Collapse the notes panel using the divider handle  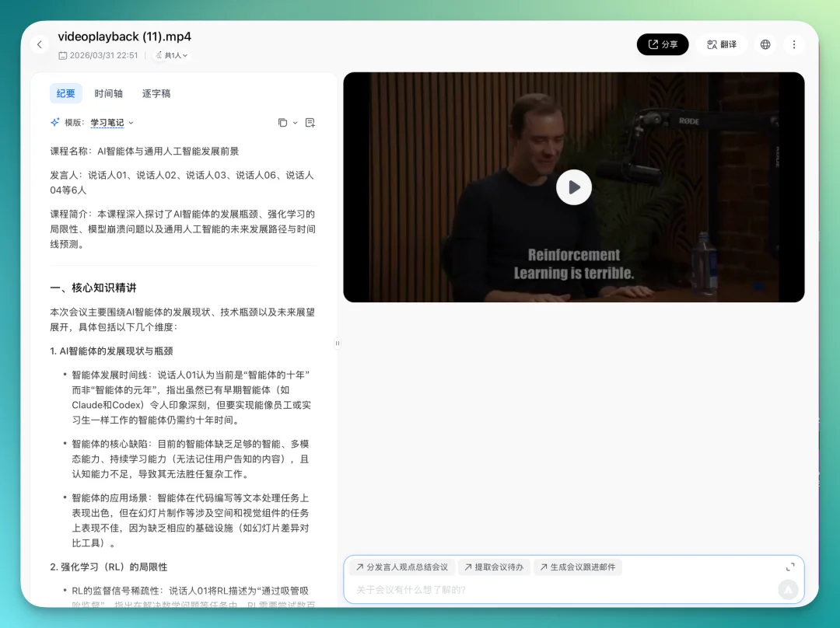point(336,343)
